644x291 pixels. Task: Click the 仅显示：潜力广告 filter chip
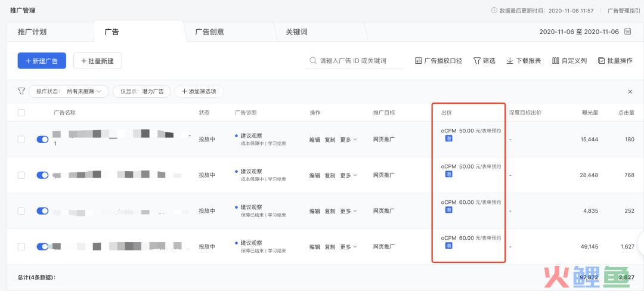click(x=142, y=91)
